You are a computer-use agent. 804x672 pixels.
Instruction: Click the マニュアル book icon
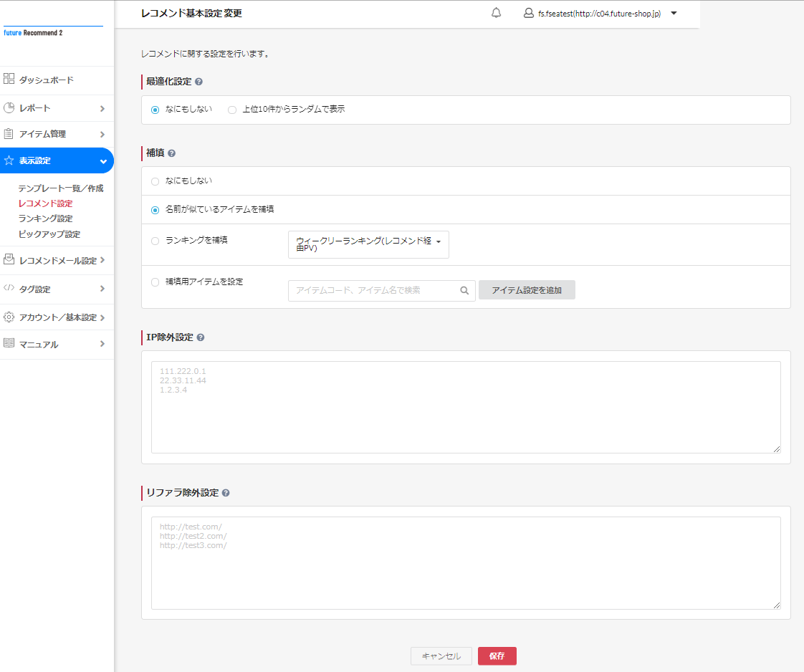pyautogui.click(x=9, y=343)
